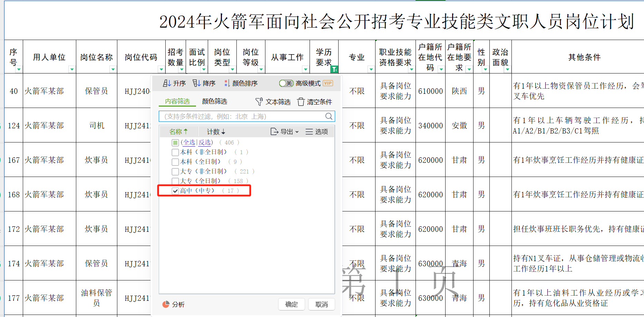Click the ascending sort (升序) icon
The height and width of the screenshot is (317, 644).
[167, 83]
